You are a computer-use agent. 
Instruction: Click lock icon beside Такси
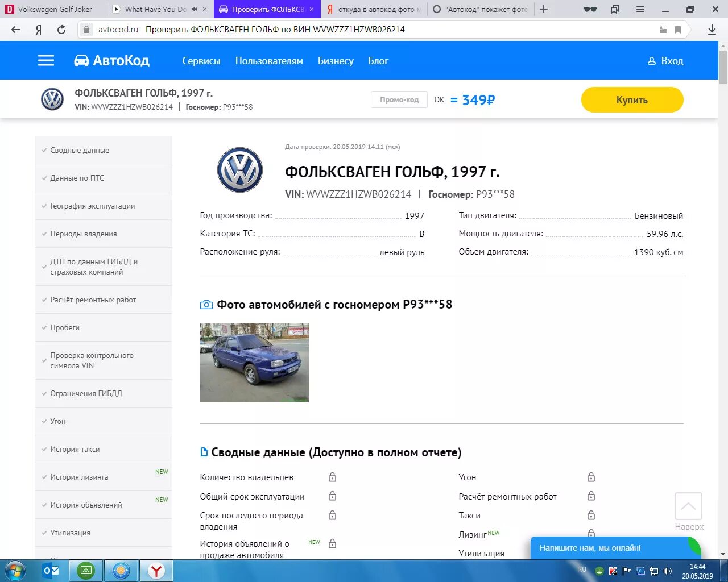591,515
